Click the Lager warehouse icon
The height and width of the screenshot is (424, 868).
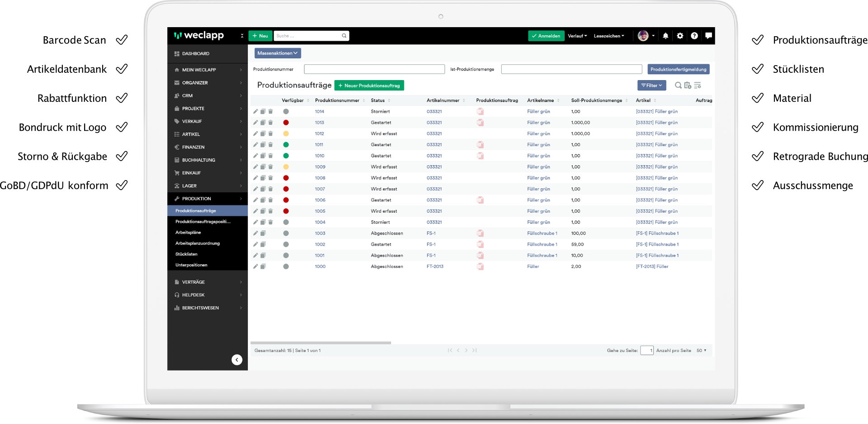tap(177, 186)
